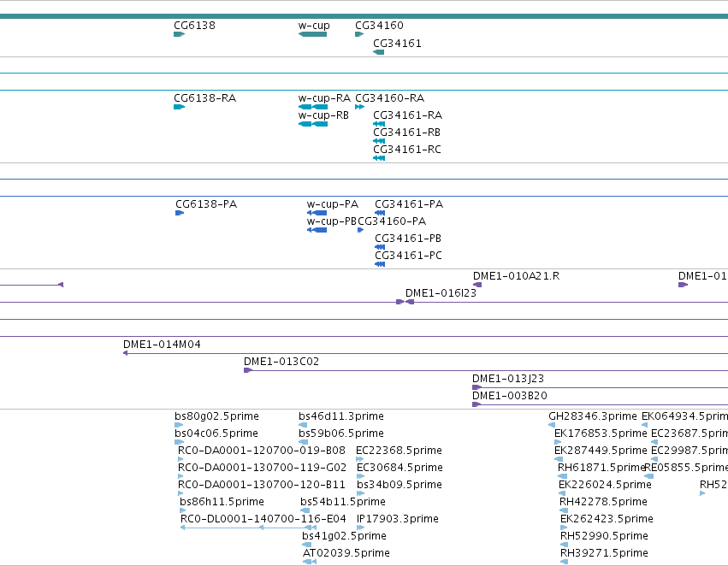728x566 pixels.
Task: Select the CG34161-RC transcript label
Action: [x=407, y=150]
